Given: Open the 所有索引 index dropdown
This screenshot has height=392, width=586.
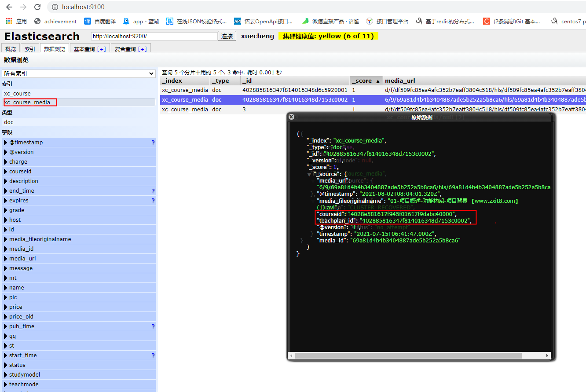Looking at the screenshot, I should point(79,73).
